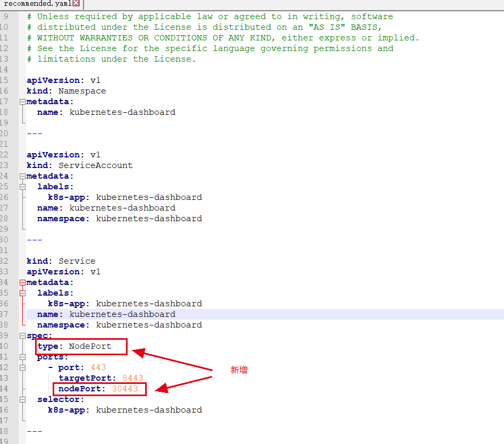Collapse the metadata block under kind: ServiceAccount
The image size is (504, 444).
click(x=22, y=176)
